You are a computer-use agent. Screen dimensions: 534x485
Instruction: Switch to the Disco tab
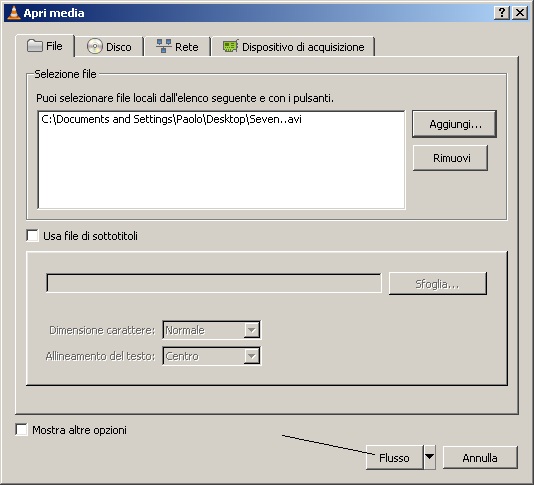tap(109, 46)
